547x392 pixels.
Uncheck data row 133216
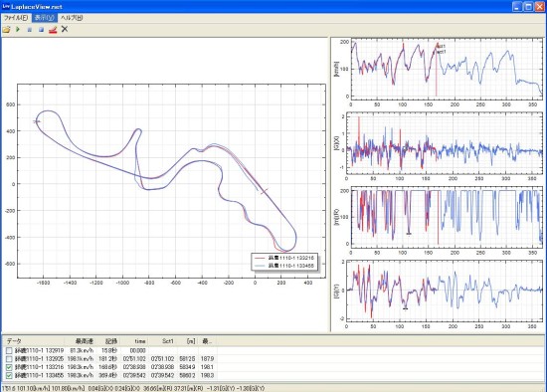coord(9,367)
